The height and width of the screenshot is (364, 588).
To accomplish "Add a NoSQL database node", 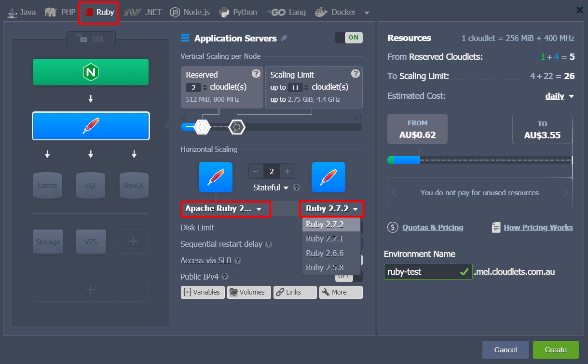I will tap(134, 185).
